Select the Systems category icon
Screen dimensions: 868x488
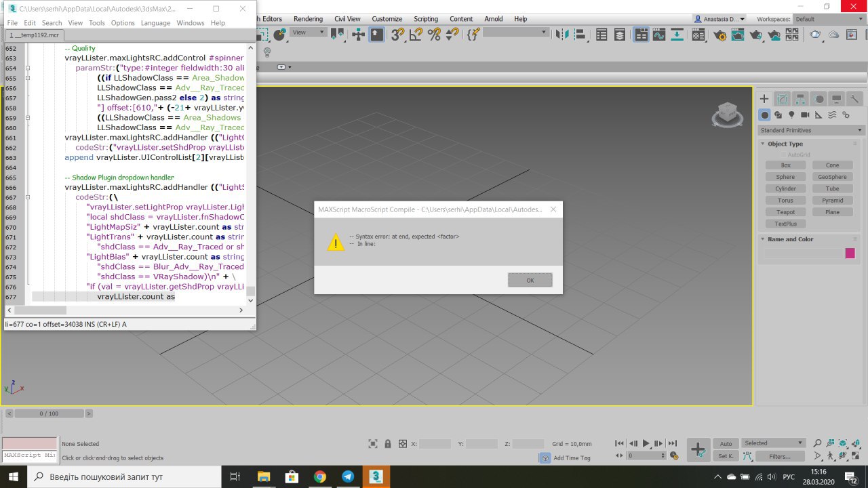click(x=846, y=115)
